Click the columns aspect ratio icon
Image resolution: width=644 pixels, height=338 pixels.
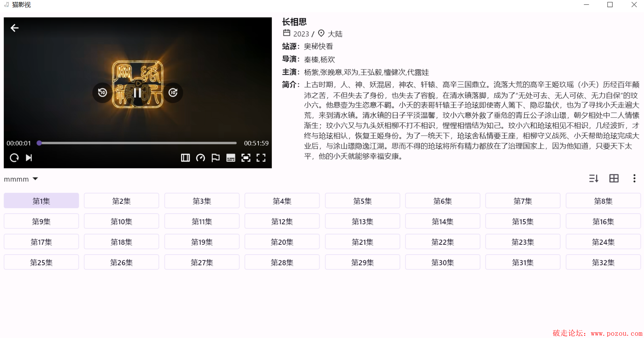(185, 158)
